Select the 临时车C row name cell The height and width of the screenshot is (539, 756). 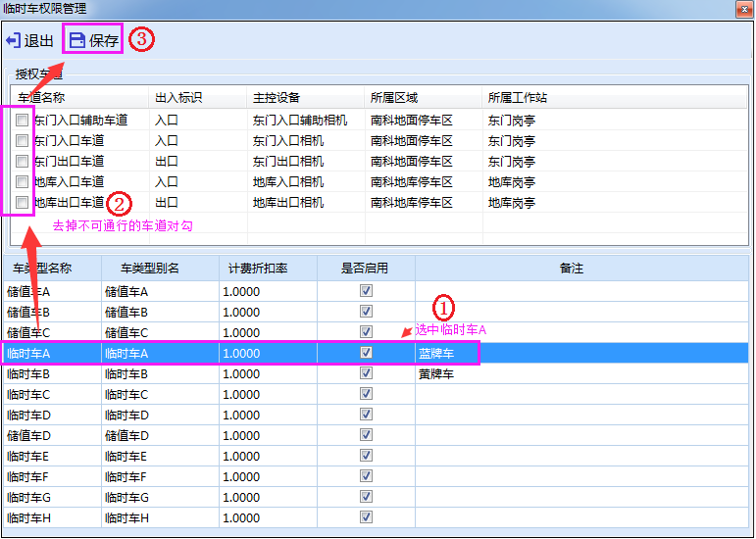[52, 395]
